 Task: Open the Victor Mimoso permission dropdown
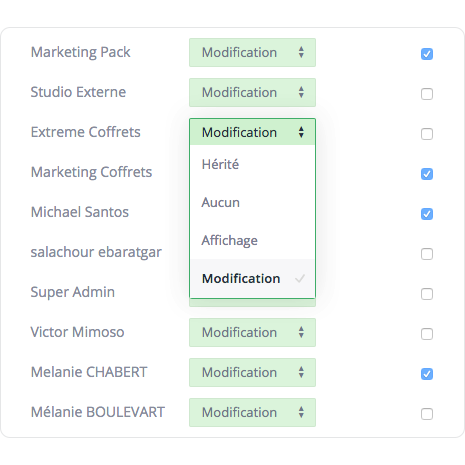[252, 332]
